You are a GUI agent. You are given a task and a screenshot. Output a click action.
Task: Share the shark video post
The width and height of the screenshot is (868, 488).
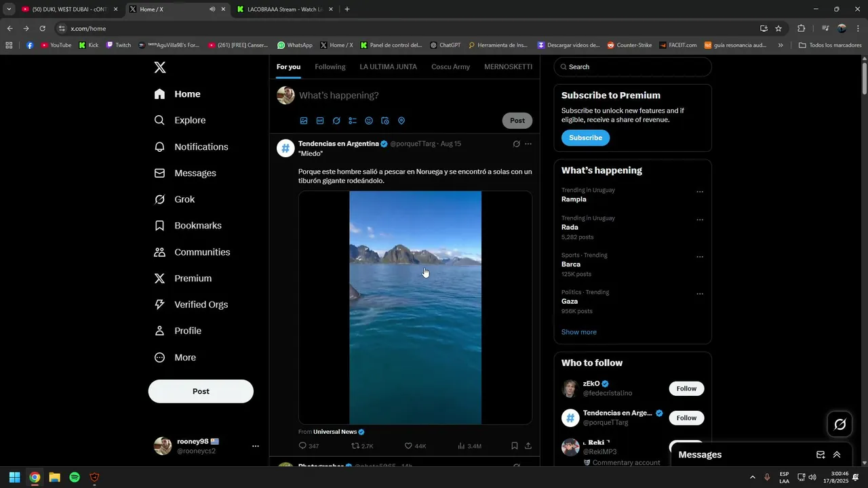(x=528, y=446)
